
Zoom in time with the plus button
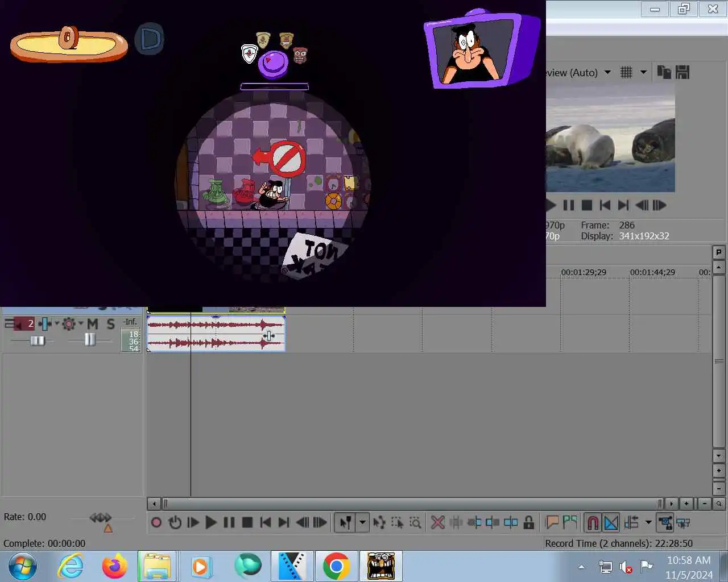pyautogui.click(x=687, y=504)
